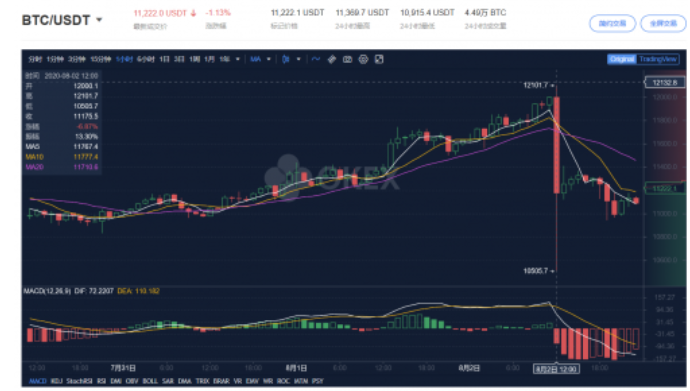Select DMA sub-indicator
Image resolution: width=690 pixels, height=391 pixels.
pyautogui.click(x=184, y=381)
